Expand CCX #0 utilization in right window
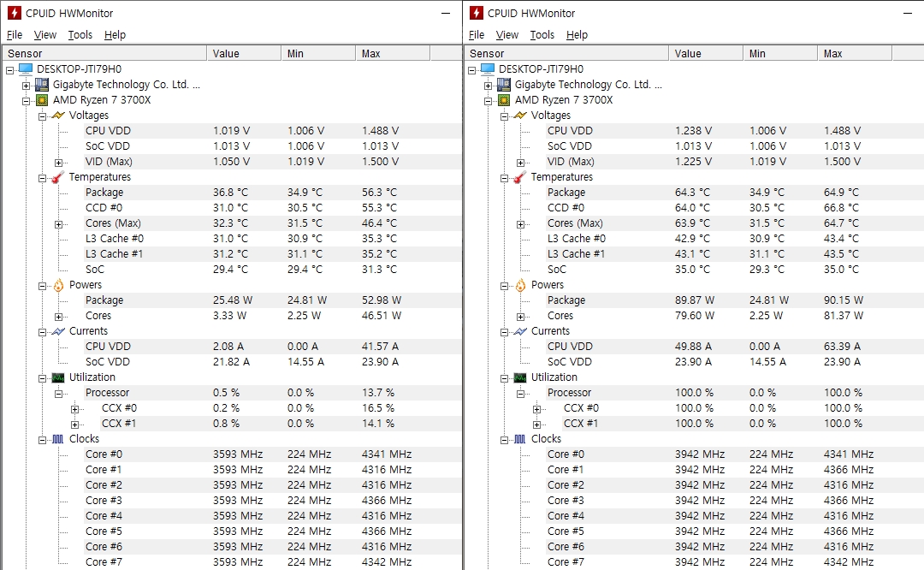924x570 pixels. point(536,409)
